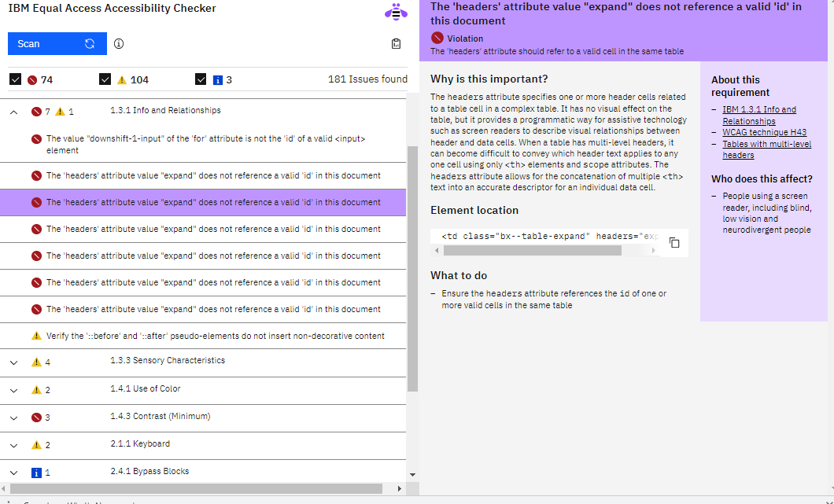Screen dimensions: 834x504
Task: Start a new accessibility Scan
Action: click(57, 43)
